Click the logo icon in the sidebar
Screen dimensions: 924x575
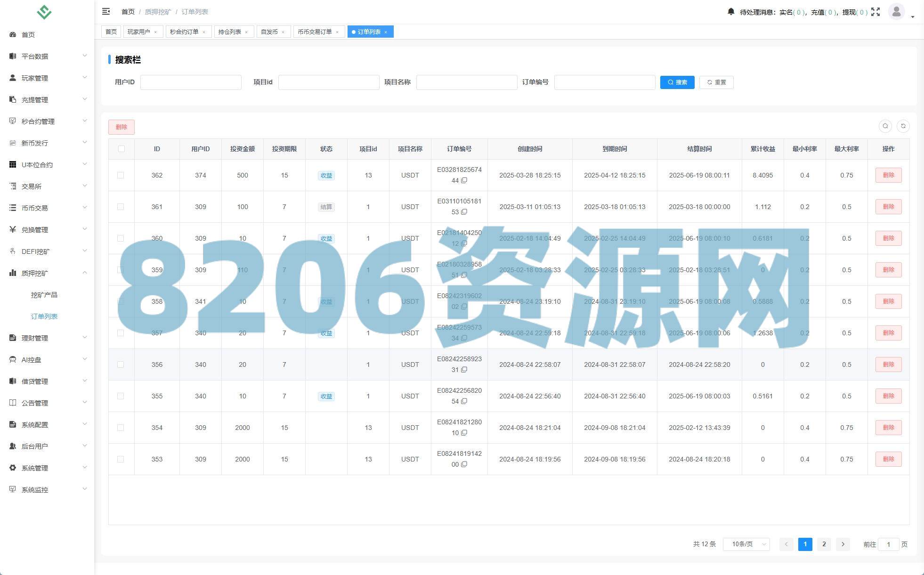tap(44, 12)
